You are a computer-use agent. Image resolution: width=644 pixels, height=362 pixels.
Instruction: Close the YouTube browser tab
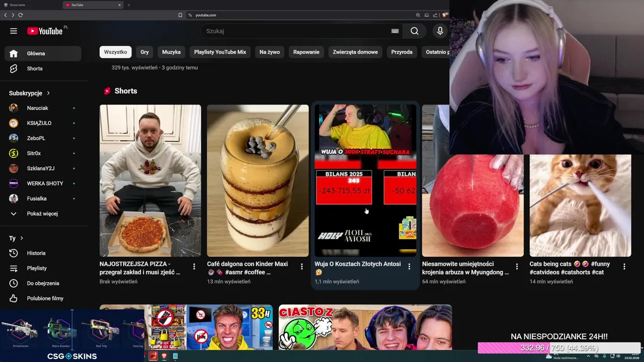(119, 5)
